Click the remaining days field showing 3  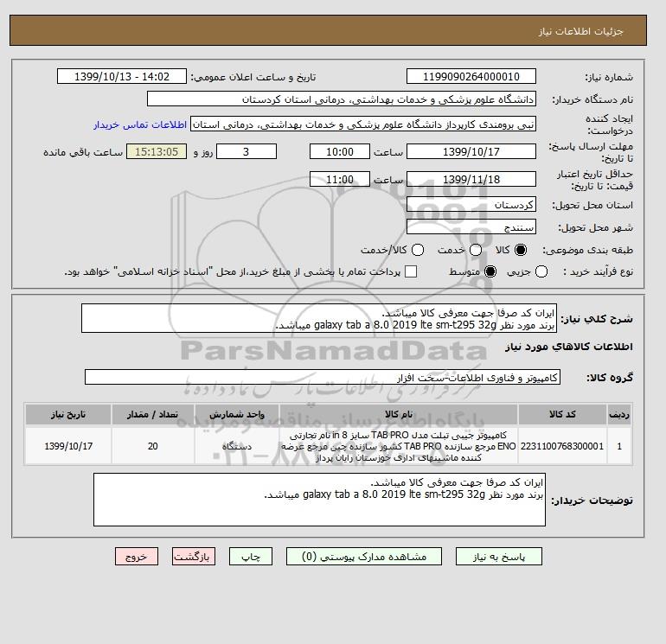[247, 151]
